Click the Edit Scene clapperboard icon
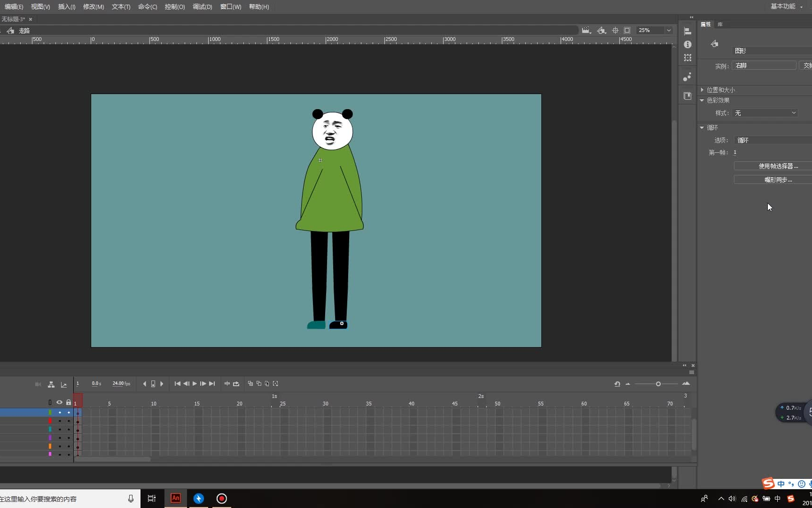812x508 pixels. 586,30
